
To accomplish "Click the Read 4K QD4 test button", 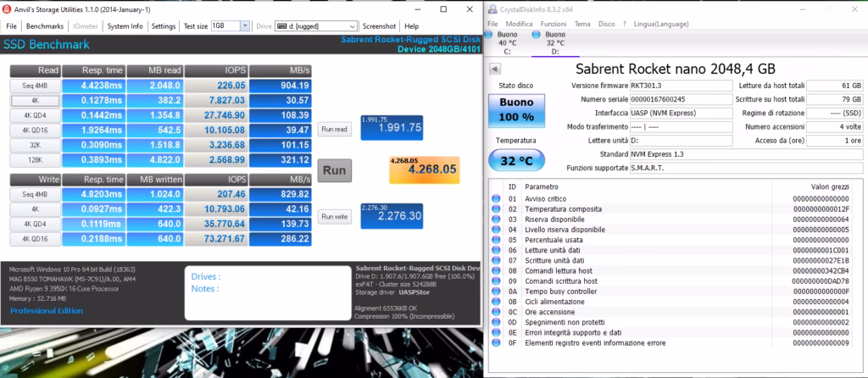I will 34,115.
